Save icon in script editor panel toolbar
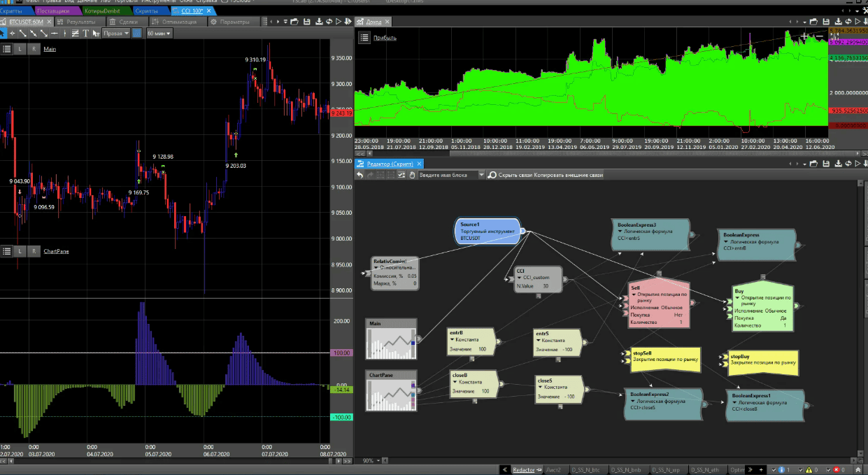 click(826, 164)
